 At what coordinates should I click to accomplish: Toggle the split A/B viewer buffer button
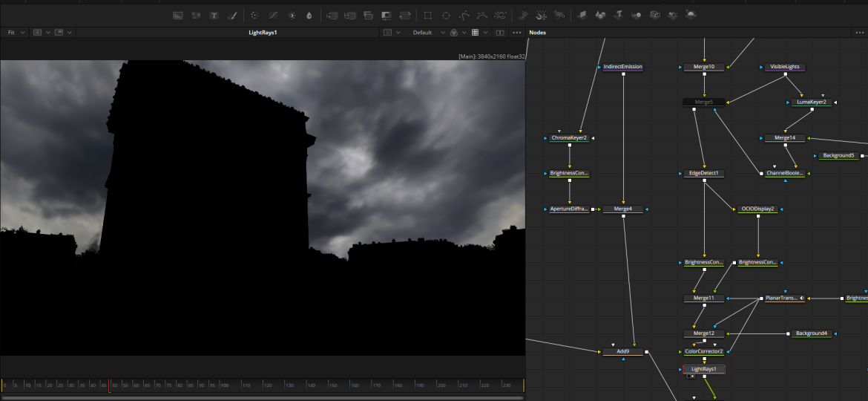(36, 33)
